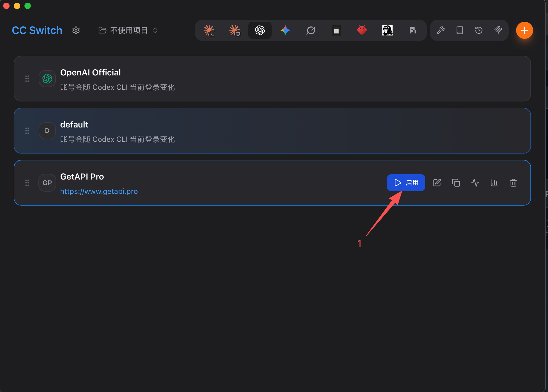Click 账号会随 Codex CLI text under default

tap(117, 139)
